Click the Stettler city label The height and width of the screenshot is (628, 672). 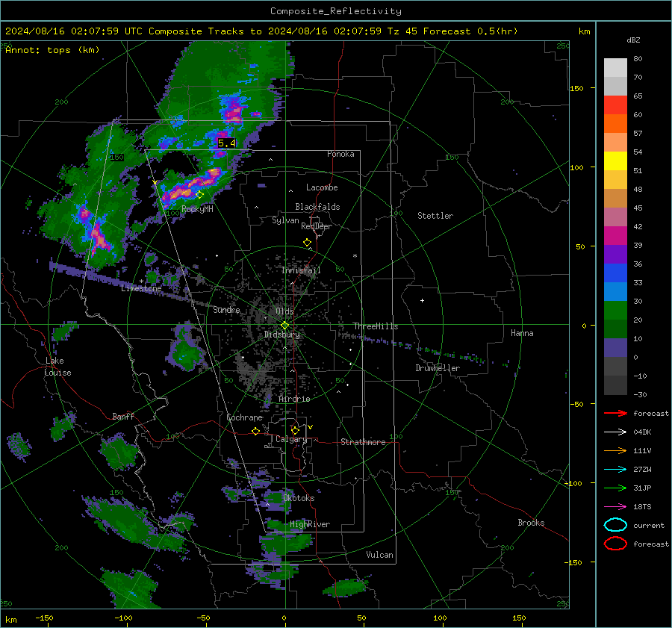(x=435, y=216)
